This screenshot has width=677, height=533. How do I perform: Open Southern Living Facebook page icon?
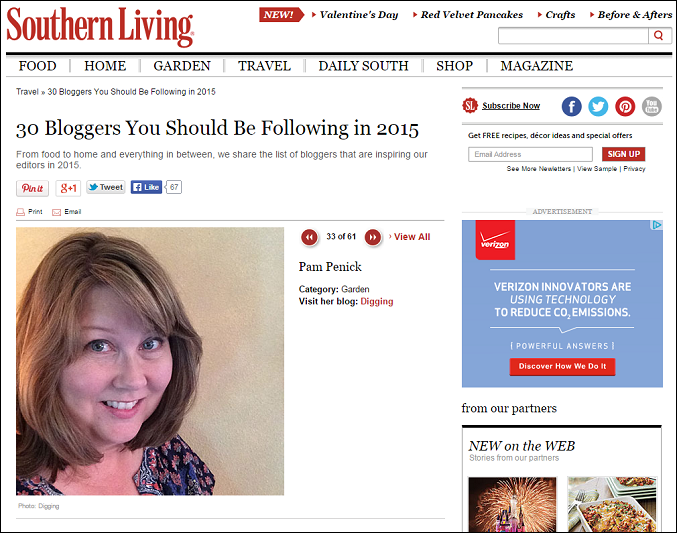571,106
